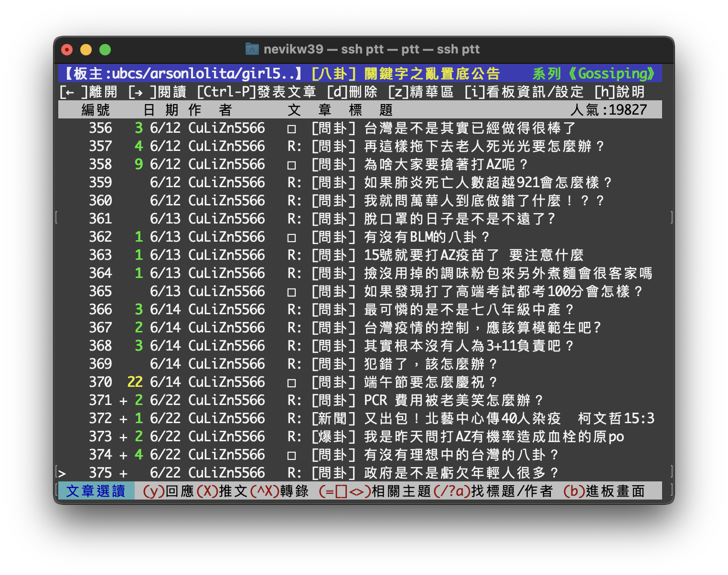This screenshot has width=728, height=575.
Task: Open post 如果發現打了高端考試都考100分
Action: tap(503, 291)
